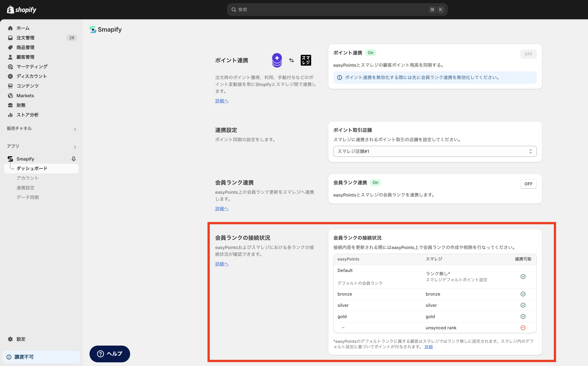Click the marketing target icon
Image resolution: width=588 pixels, height=366 pixels.
(10, 67)
